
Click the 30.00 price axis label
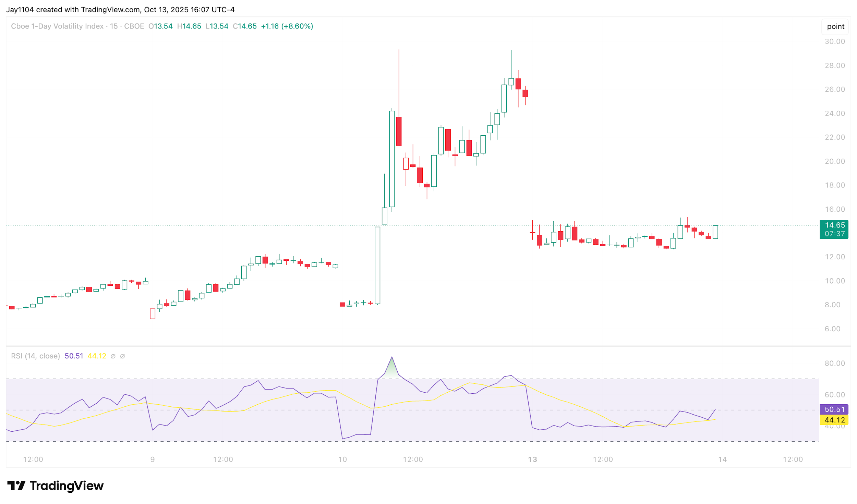(x=834, y=41)
